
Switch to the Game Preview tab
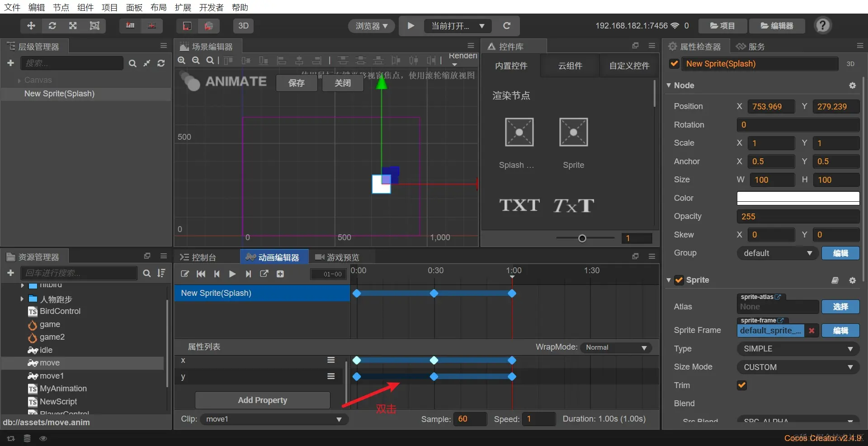pos(337,257)
